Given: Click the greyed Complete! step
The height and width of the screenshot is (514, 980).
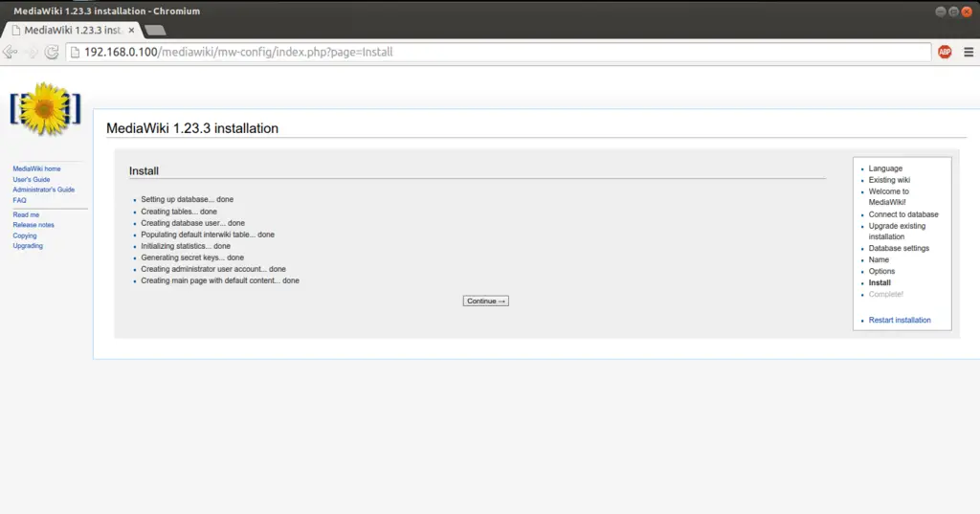Looking at the screenshot, I should point(885,295).
